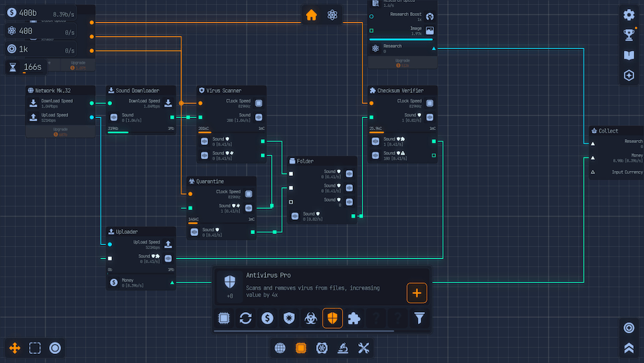This screenshot has width=644, height=363.
Task: Click the node list horizontal scrollbar
Action: 304,331
